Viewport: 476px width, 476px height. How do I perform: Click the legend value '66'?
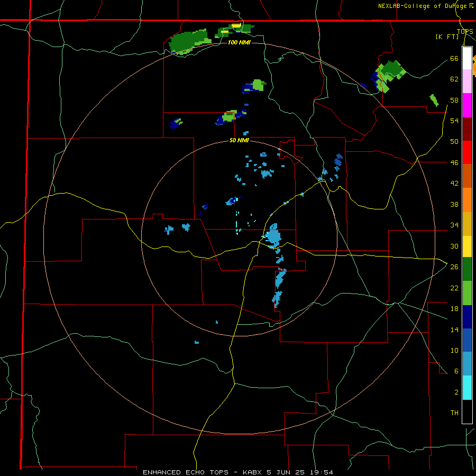[x=454, y=58]
